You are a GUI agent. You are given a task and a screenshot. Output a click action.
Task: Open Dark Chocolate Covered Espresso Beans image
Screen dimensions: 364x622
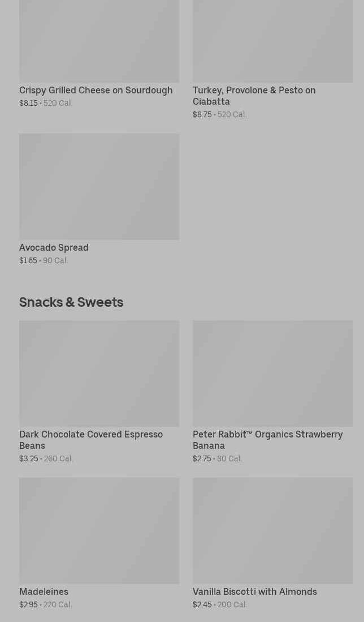pos(99,373)
